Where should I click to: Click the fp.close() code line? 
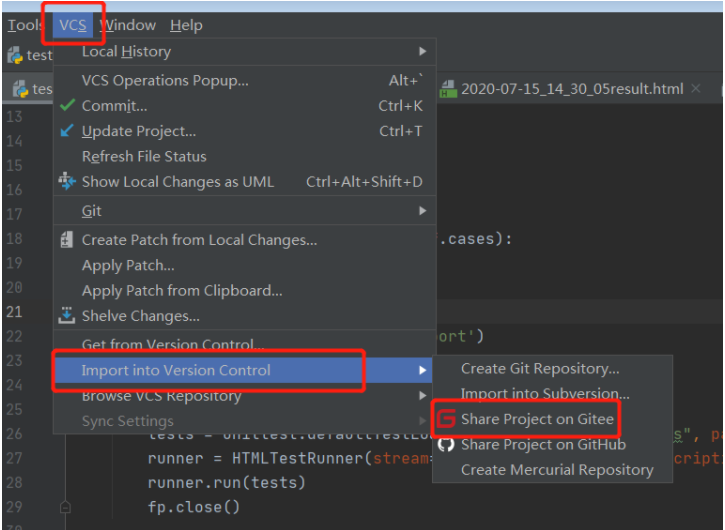click(194, 507)
